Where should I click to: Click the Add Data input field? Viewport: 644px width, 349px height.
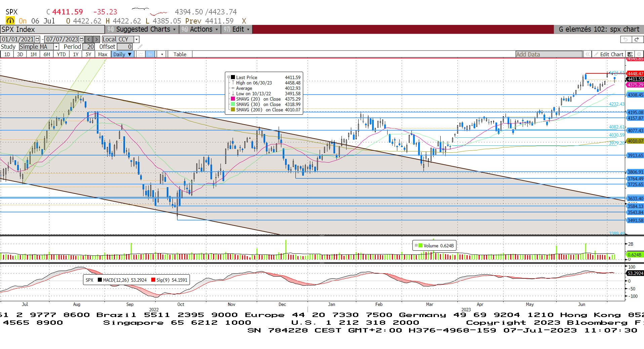tap(549, 54)
